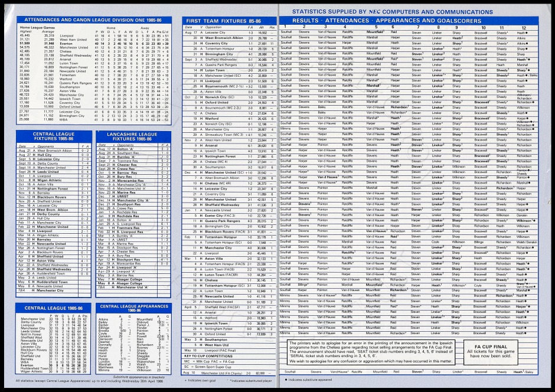Select 'WBA' row in Division One table
Screen dimensions: 555x392
(93, 120)
